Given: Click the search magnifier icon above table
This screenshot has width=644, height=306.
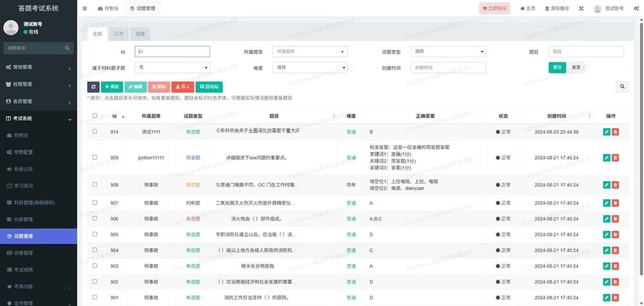Looking at the screenshot, I should [x=622, y=86].
